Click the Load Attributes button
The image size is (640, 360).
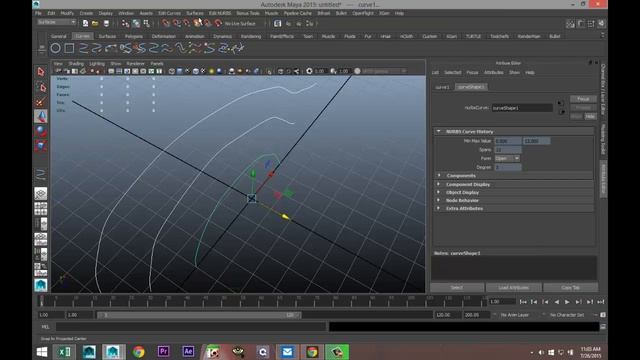click(x=514, y=287)
